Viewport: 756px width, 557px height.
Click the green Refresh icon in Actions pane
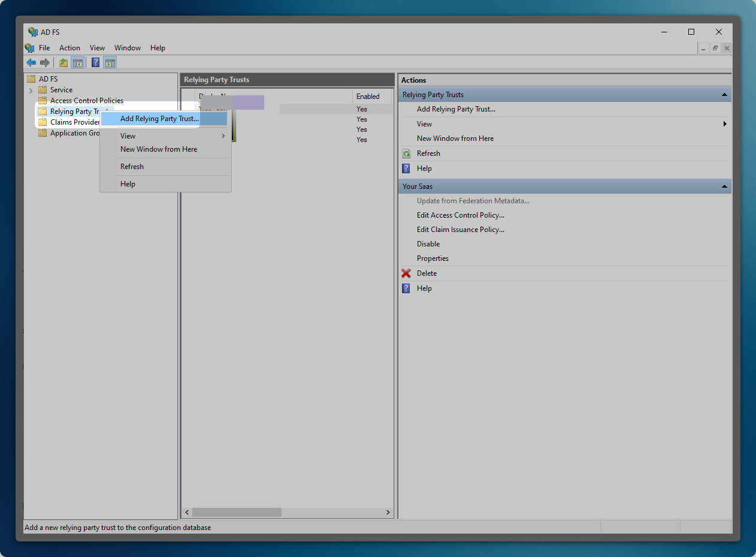pos(406,153)
